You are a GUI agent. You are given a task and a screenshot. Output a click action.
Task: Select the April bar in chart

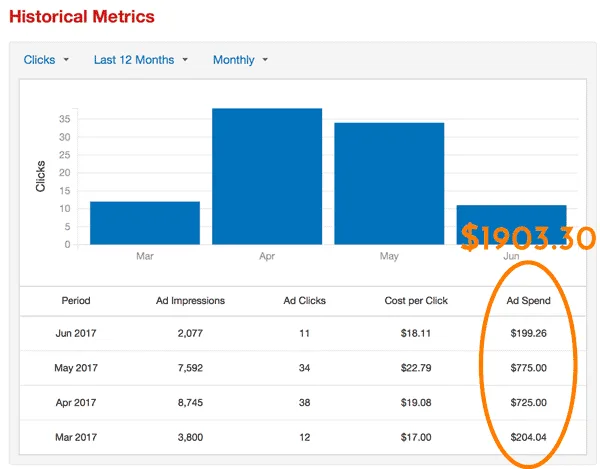click(x=267, y=176)
